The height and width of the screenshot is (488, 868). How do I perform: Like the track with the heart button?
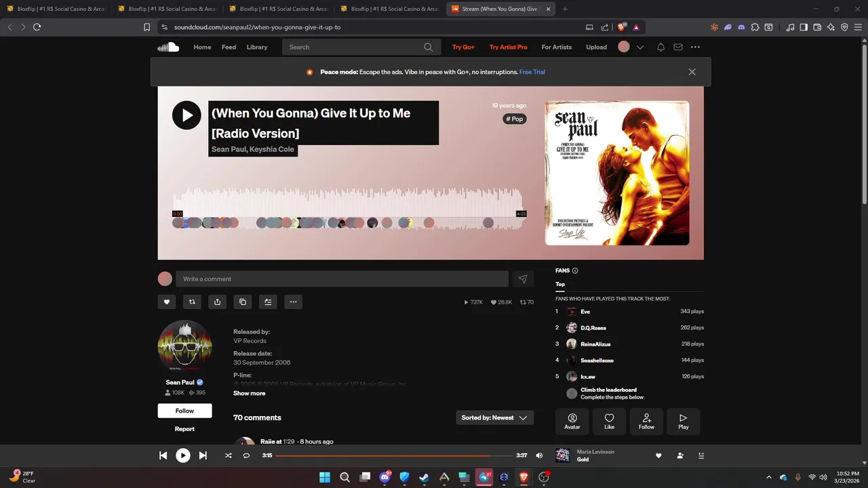pyautogui.click(x=167, y=302)
